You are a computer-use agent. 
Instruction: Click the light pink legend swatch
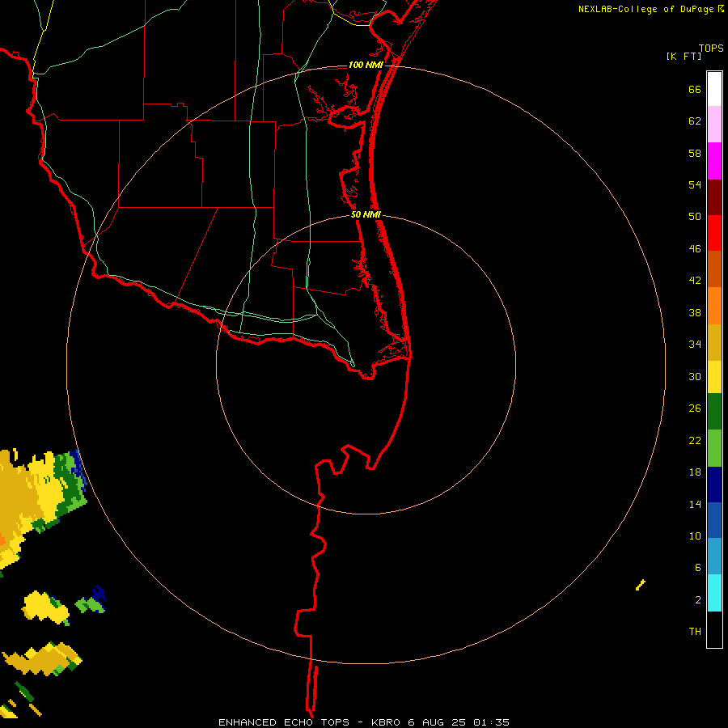(x=714, y=125)
